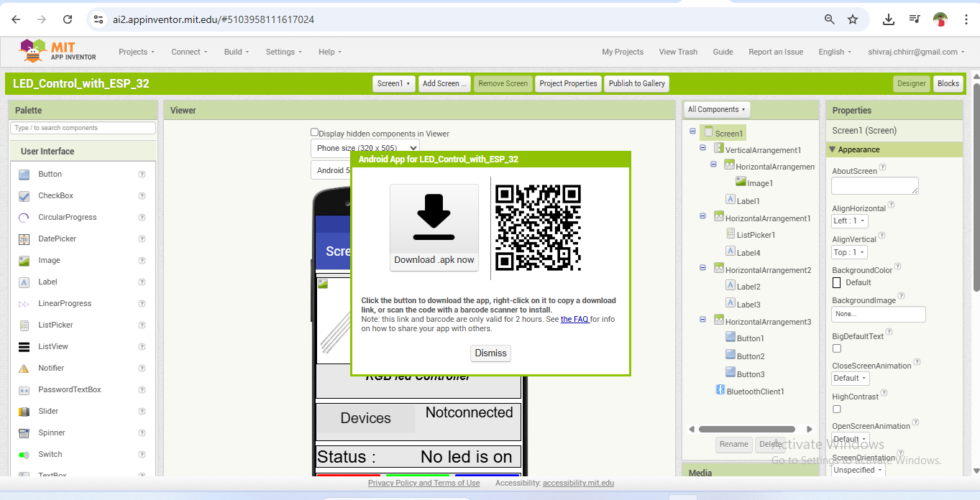Click the BackgroundImage None field
Image resolution: width=980 pixels, height=500 pixels.
pos(879,314)
